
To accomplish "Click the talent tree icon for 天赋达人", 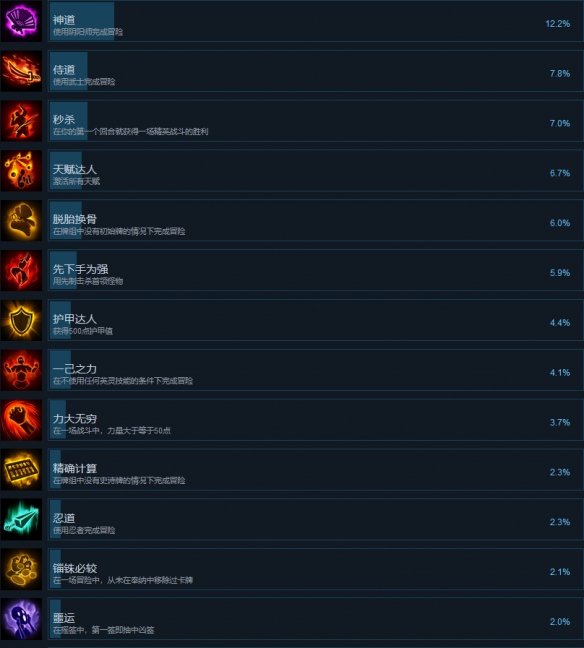I will point(21,171).
